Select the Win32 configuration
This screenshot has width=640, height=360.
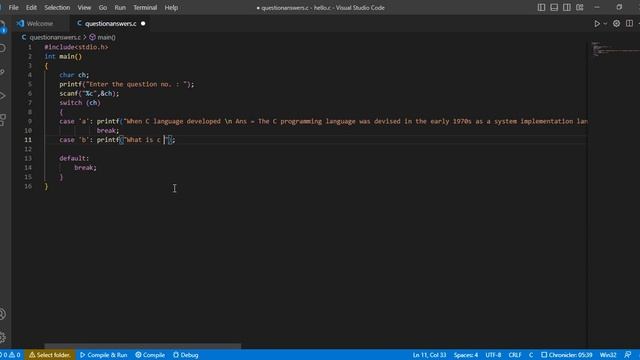click(x=608, y=355)
